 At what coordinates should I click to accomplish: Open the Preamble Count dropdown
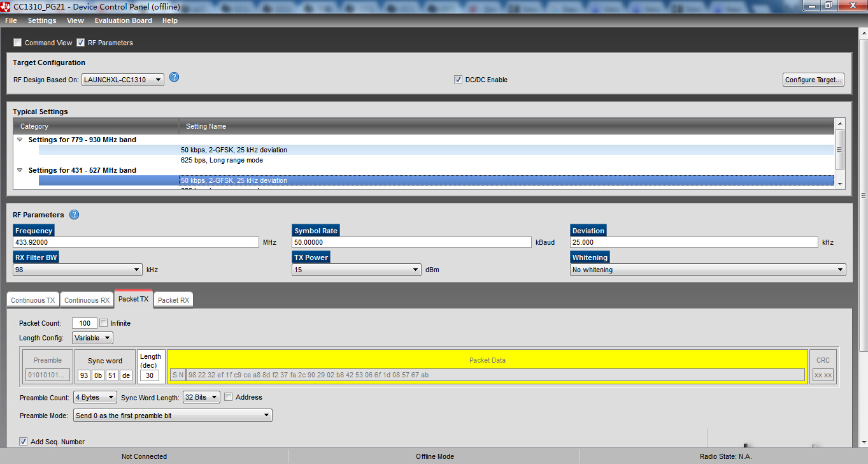[96, 397]
